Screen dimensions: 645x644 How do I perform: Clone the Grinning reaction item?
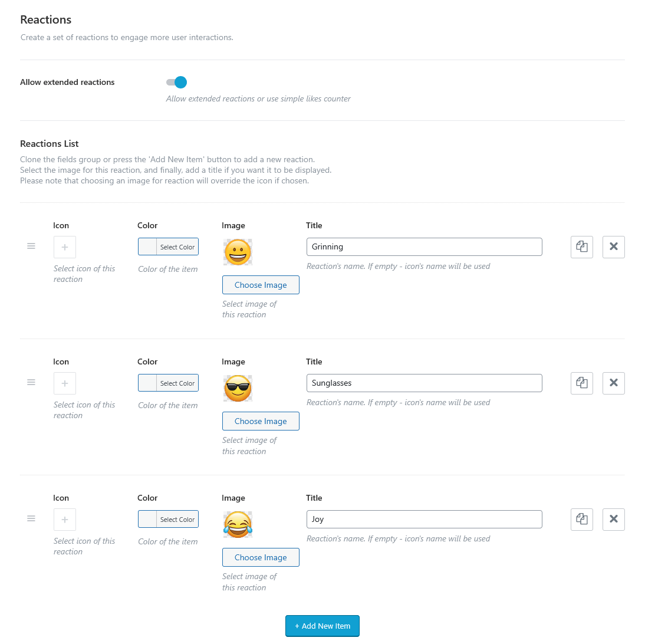pyautogui.click(x=582, y=247)
